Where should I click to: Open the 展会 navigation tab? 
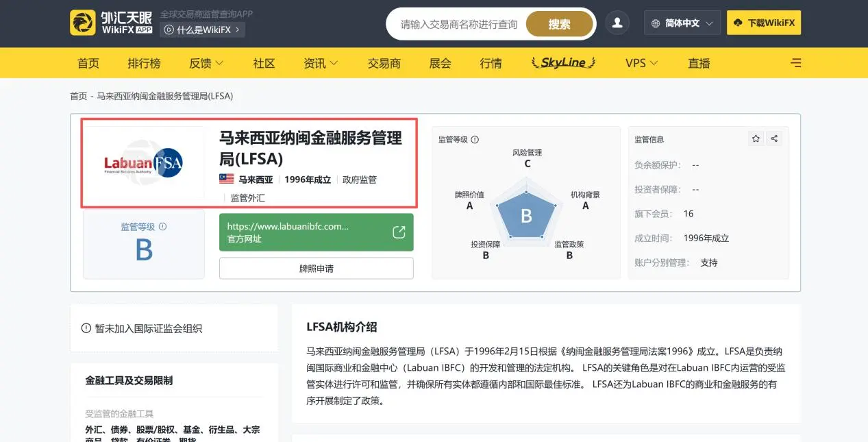point(441,63)
